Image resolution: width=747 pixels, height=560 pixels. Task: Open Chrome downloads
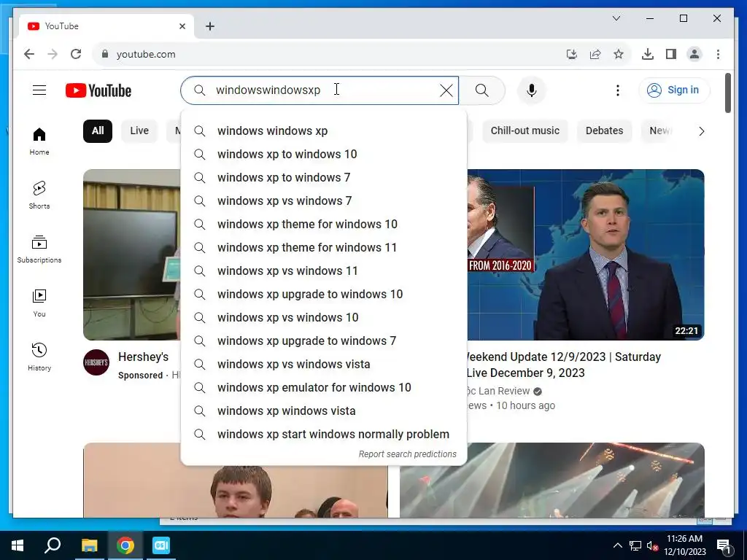[648, 54]
